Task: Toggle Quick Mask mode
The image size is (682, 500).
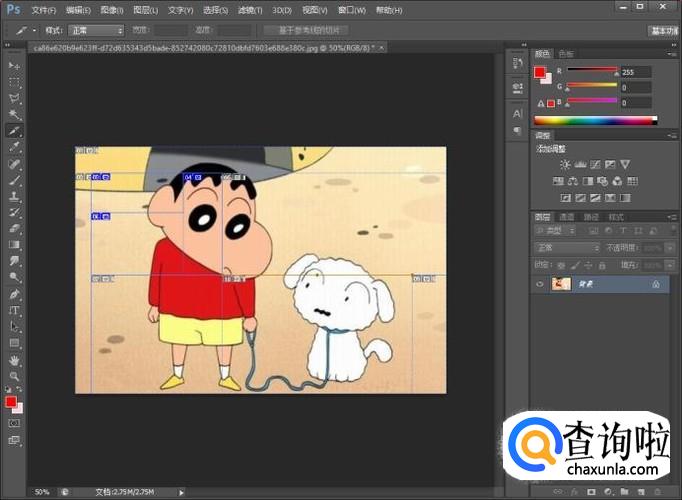Action: 14,423
